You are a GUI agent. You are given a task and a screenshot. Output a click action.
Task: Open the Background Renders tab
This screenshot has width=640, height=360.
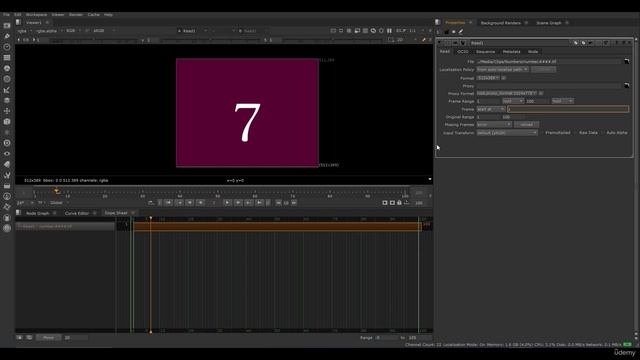(500, 23)
